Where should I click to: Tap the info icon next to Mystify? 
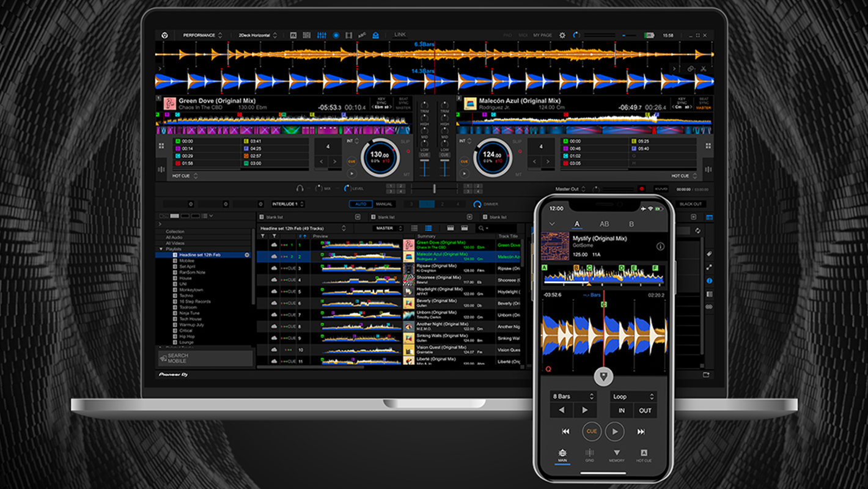pyautogui.click(x=660, y=246)
